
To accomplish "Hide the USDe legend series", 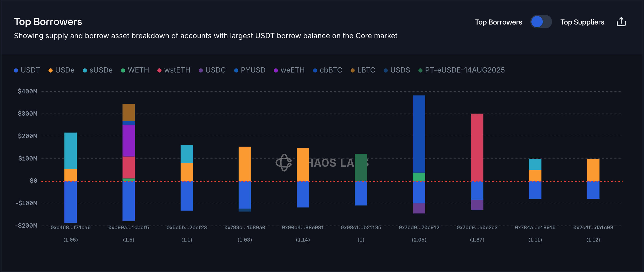I will point(62,70).
